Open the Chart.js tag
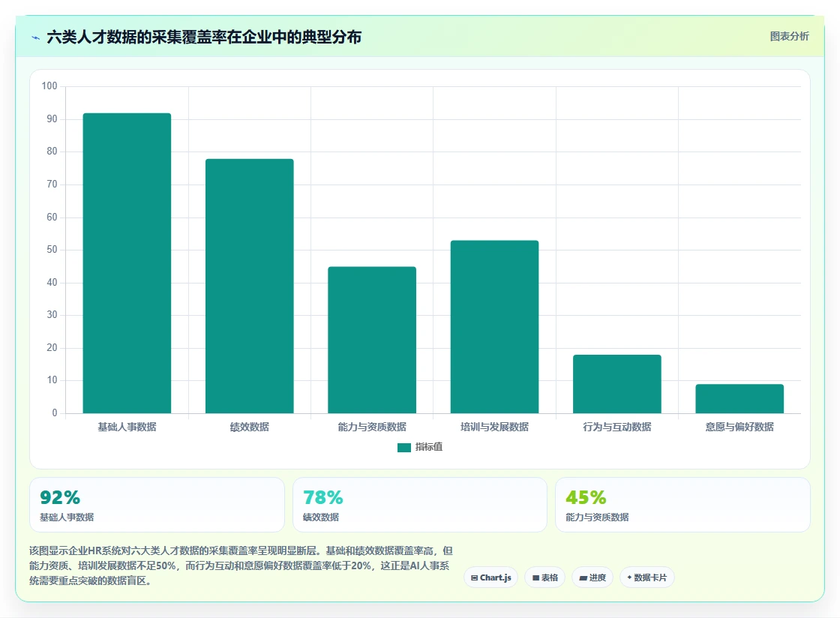The image size is (840, 618). 490,577
